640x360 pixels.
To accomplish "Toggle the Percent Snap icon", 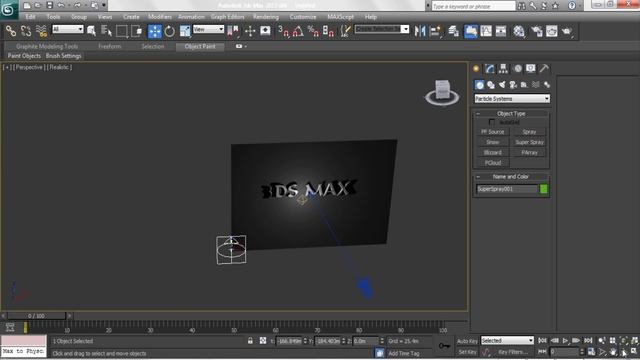I will pos(313,31).
